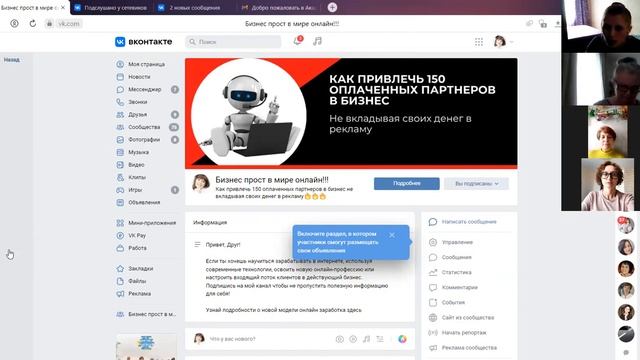Switch to Подслушано у сетевиков tab
640x360 pixels.
click(111, 8)
